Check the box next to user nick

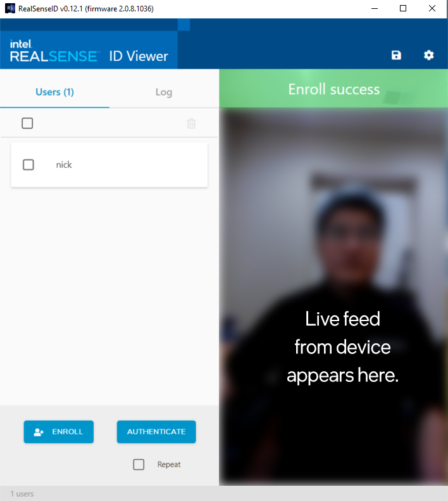tap(28, 165)
